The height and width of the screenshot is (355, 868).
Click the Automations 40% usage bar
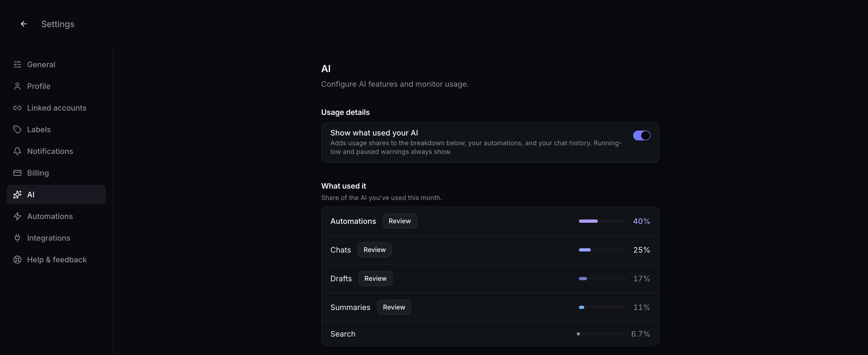(602, 221)
